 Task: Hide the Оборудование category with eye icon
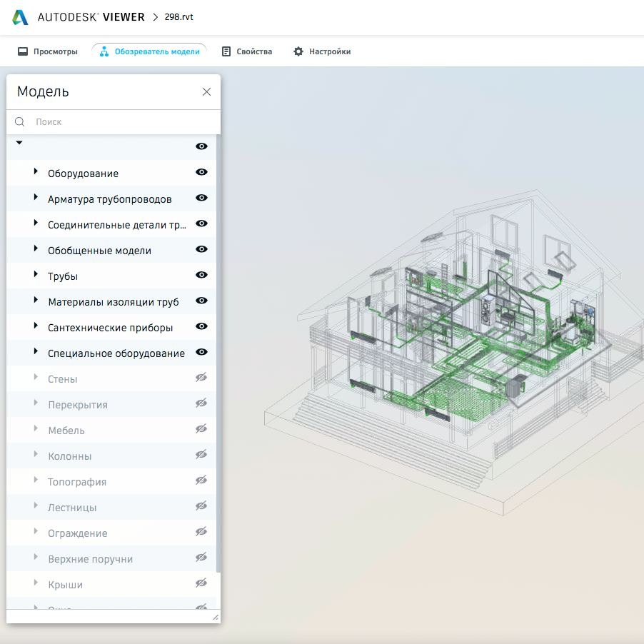[x=201, y=172]
